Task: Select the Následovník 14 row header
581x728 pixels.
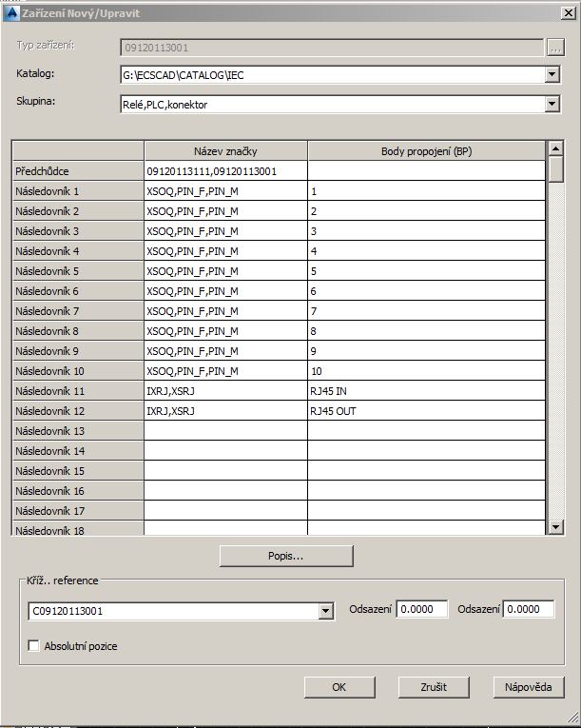Action: click(78, 450)
